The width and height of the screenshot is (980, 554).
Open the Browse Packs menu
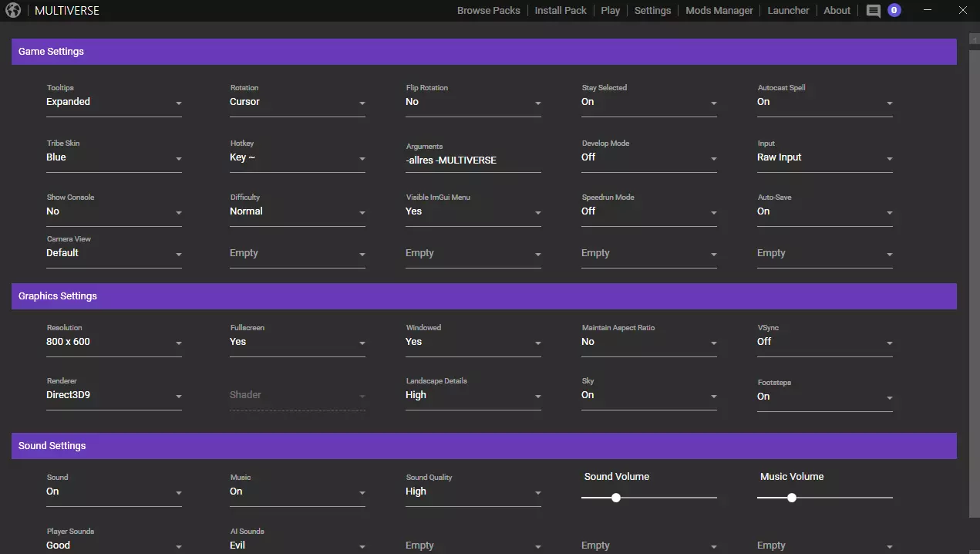coord(489,11)
